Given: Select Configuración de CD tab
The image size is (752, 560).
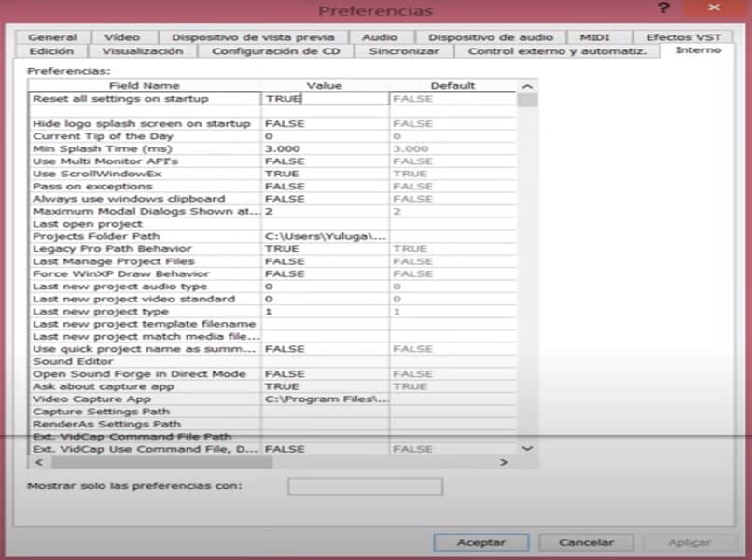Looking at the screenshot, I should [276, 50].
